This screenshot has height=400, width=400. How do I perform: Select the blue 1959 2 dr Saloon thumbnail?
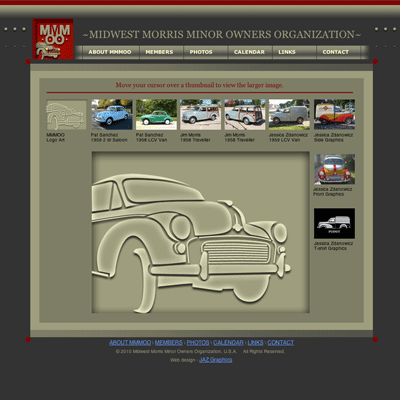point(112,114)
